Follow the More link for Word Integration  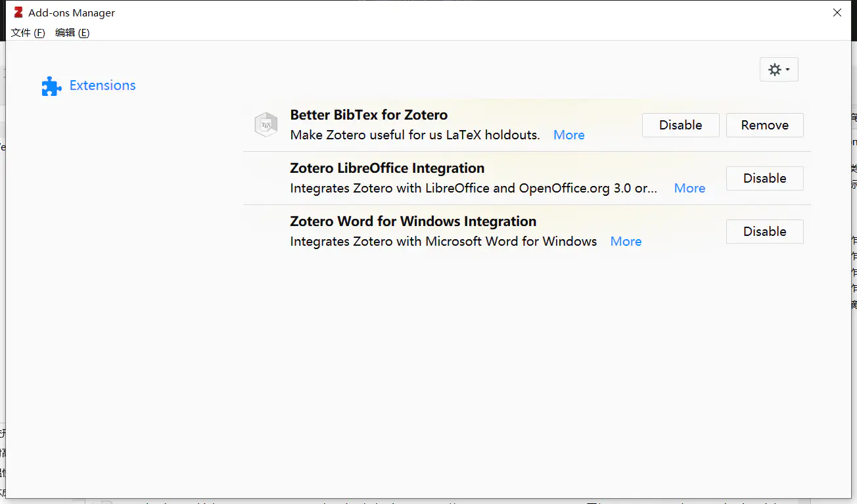[x=626, y=241]
